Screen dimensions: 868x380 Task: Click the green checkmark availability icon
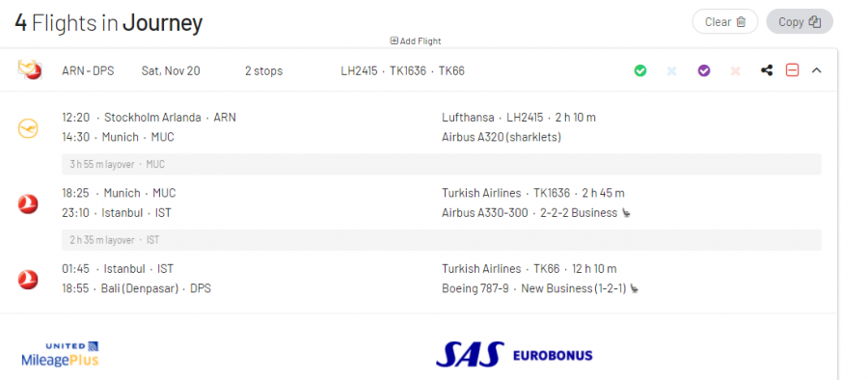point(640,71)
